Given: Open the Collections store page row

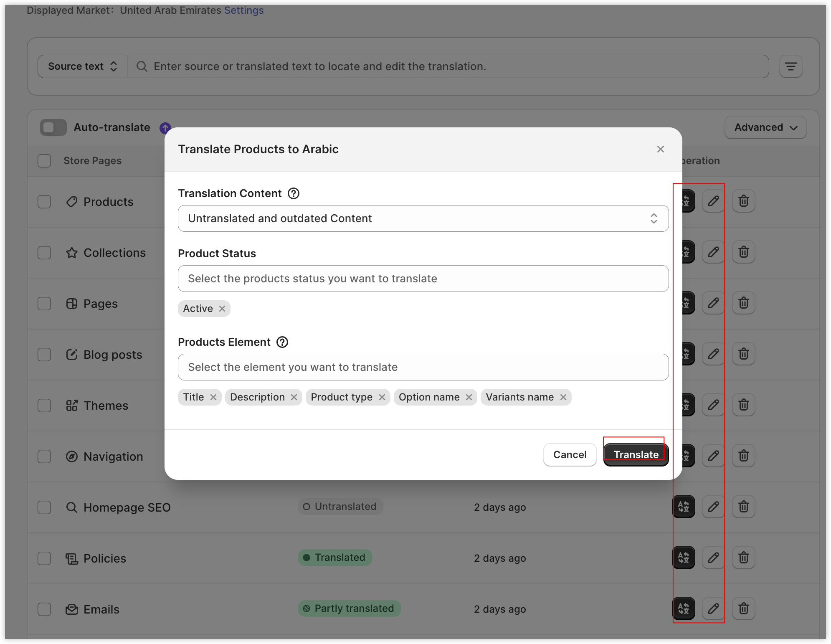Looking at the screenshot, I should [114, 253].
